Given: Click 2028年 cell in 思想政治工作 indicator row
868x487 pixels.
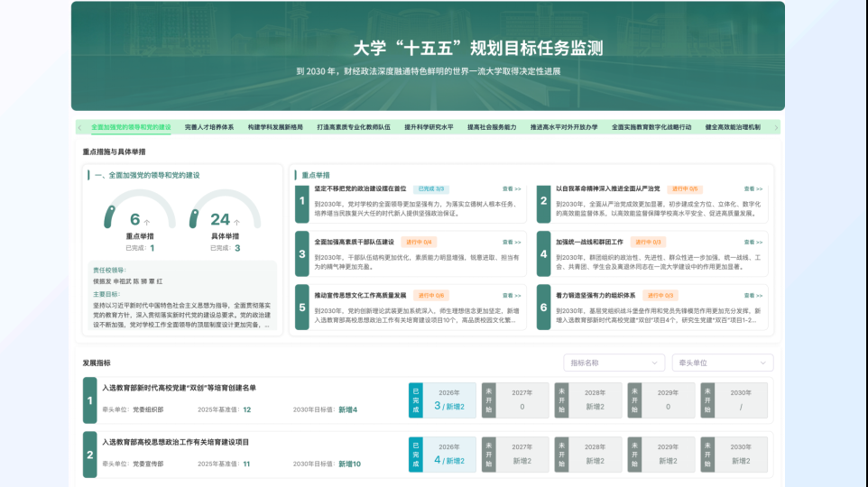Looking at the screenshot, I should coord(588,455).
